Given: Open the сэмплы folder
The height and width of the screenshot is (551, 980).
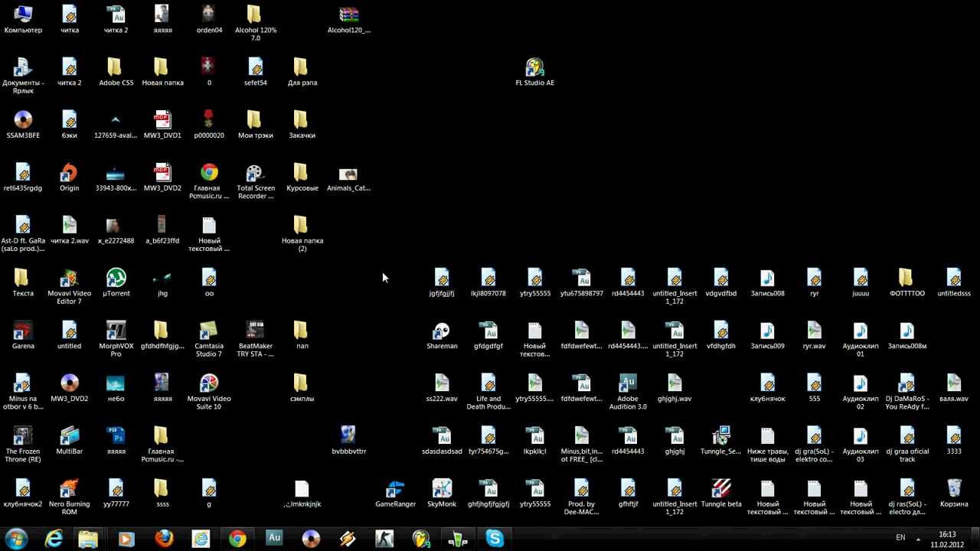Looking at the screenshot, I should pyautogui.click(x=302, y=389).
